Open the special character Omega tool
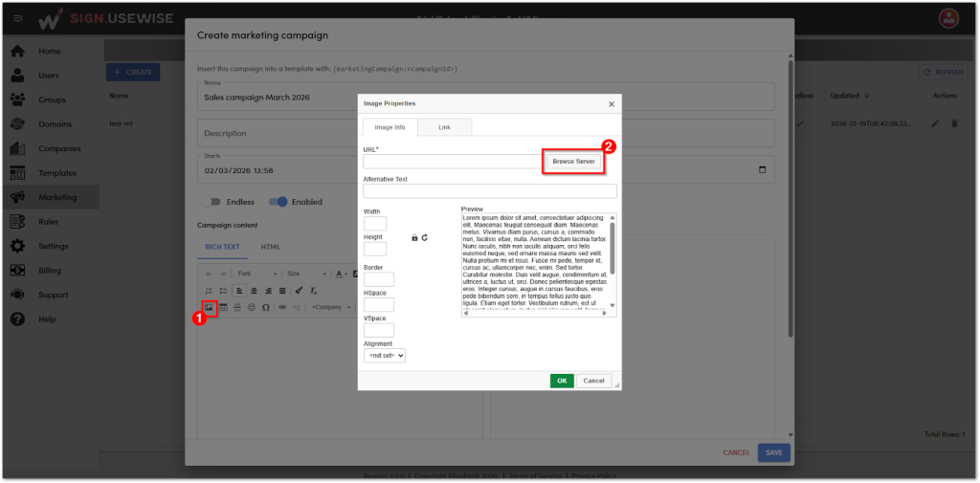 pos(265,307)
